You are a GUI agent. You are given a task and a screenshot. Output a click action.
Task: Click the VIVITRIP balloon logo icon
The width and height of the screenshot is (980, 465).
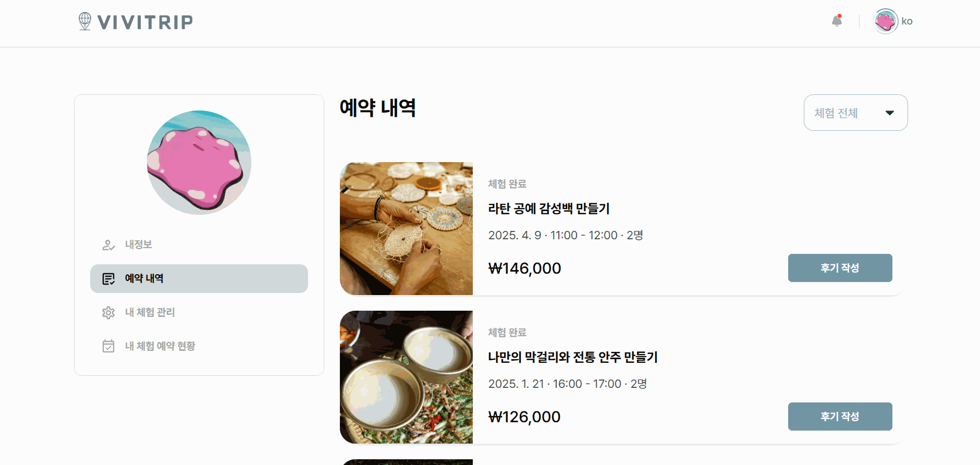84,21
